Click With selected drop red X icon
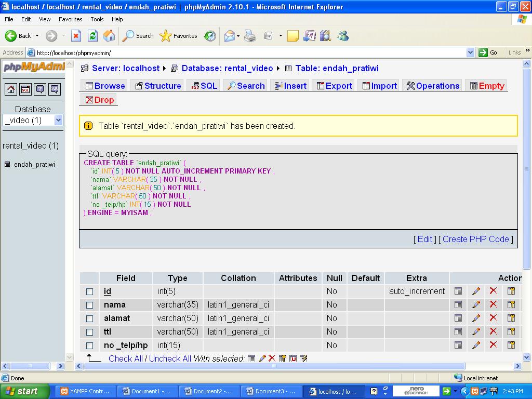 [x=272, y=358]
